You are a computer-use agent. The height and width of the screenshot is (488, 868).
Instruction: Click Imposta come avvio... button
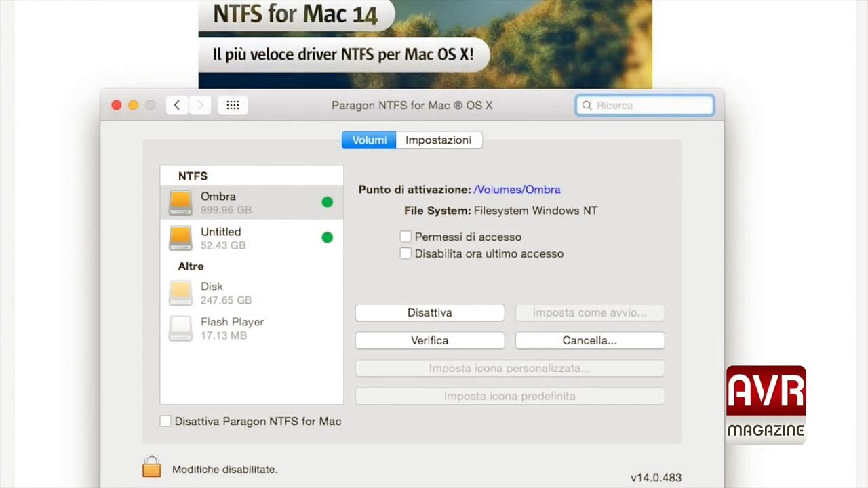pyautogui.click(x=590, y=312)
